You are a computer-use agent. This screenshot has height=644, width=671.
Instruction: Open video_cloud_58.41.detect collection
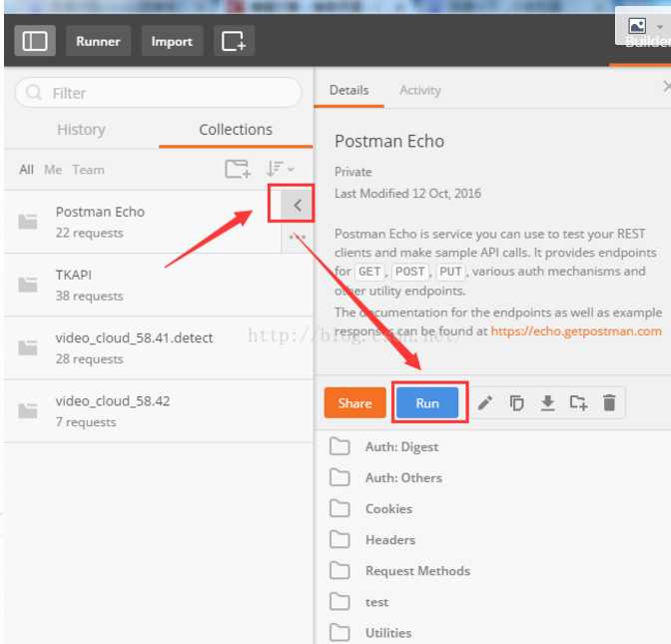click(159, 347)
